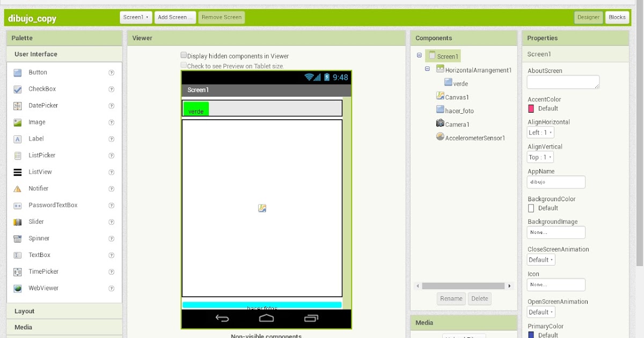Screen dimensions: 644x338
Task: Select the CheckBox component in the Palette
Action: (x=41, y=89)
